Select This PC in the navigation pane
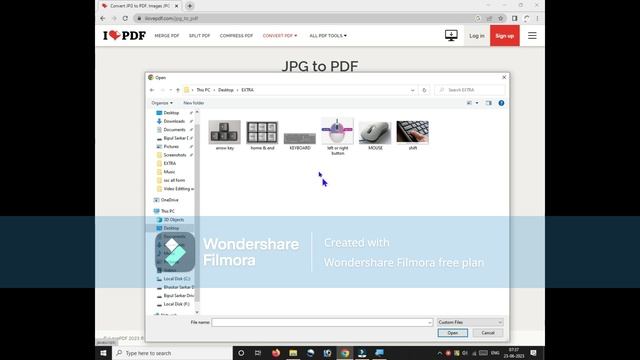 (167, 211)
